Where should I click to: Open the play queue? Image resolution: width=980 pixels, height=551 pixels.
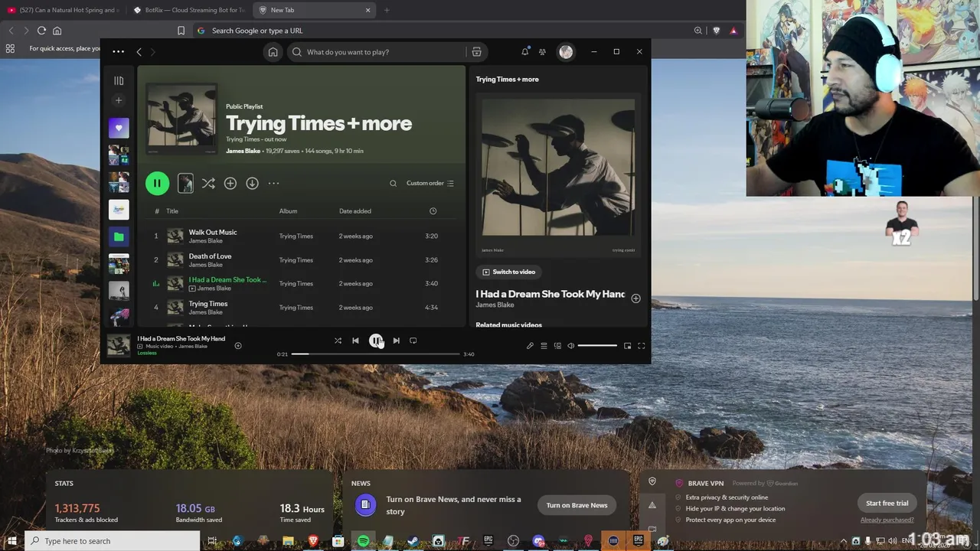coord(544,346)
